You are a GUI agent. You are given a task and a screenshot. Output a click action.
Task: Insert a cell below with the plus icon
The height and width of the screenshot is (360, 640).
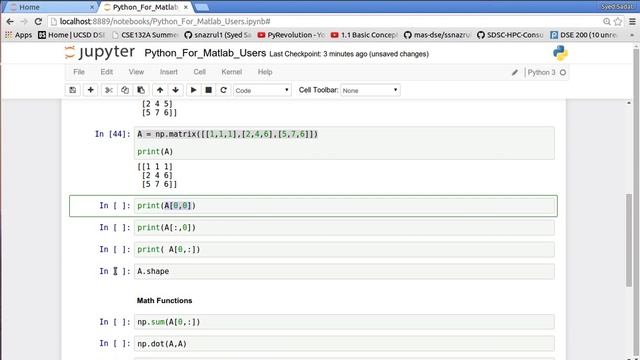pos(91,90)
